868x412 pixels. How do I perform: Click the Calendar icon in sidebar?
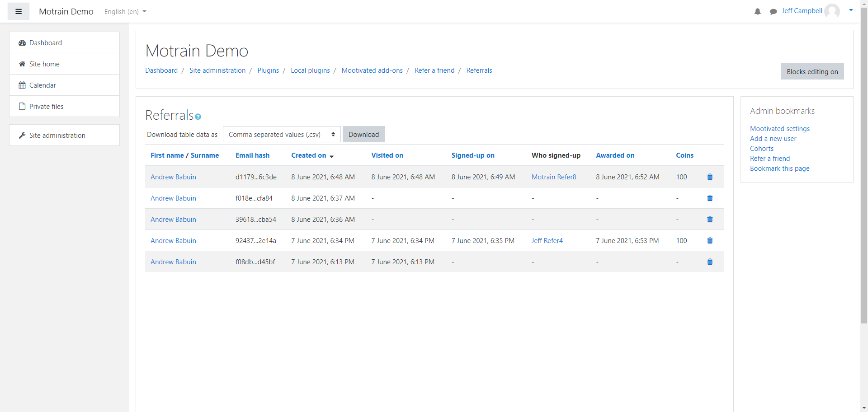point(22,85)
